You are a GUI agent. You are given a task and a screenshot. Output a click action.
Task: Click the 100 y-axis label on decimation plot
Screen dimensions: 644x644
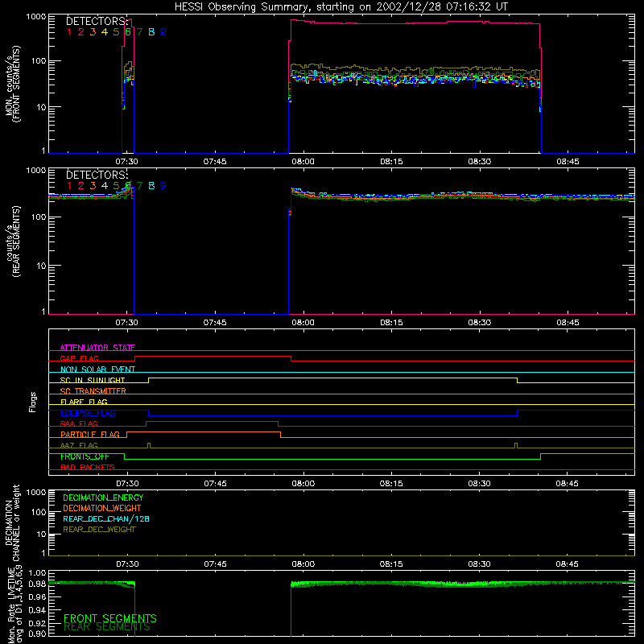coord(39,512)
